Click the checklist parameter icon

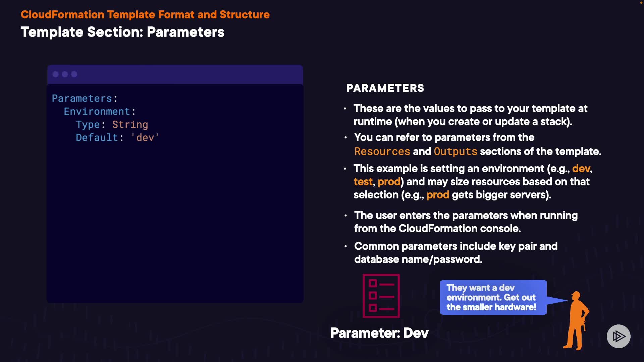coord(381,296)
